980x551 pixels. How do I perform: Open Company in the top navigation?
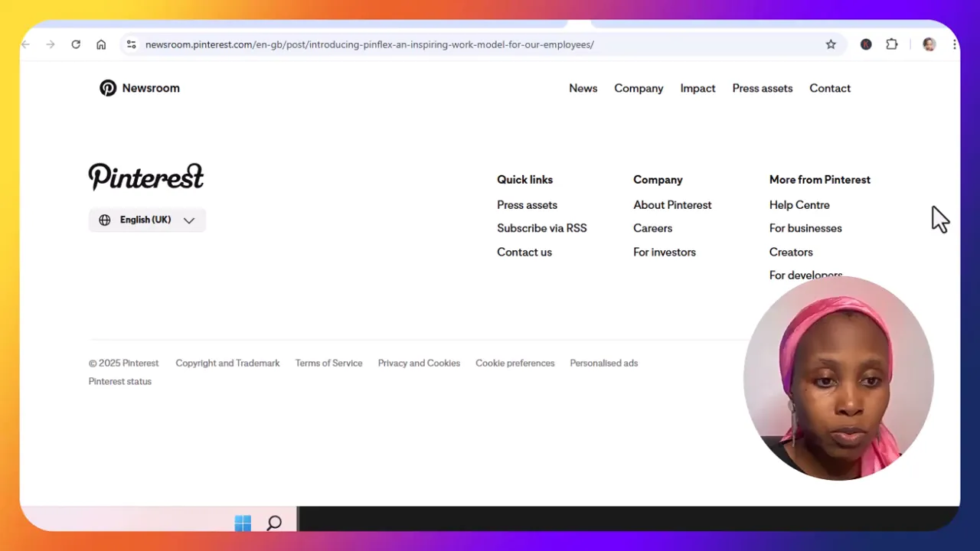[x=639, y=88]
